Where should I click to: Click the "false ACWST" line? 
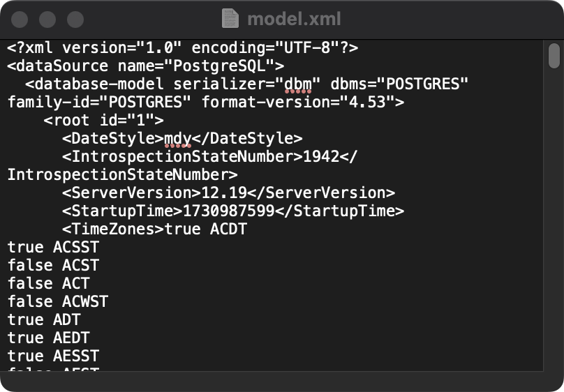click(57, 301)
